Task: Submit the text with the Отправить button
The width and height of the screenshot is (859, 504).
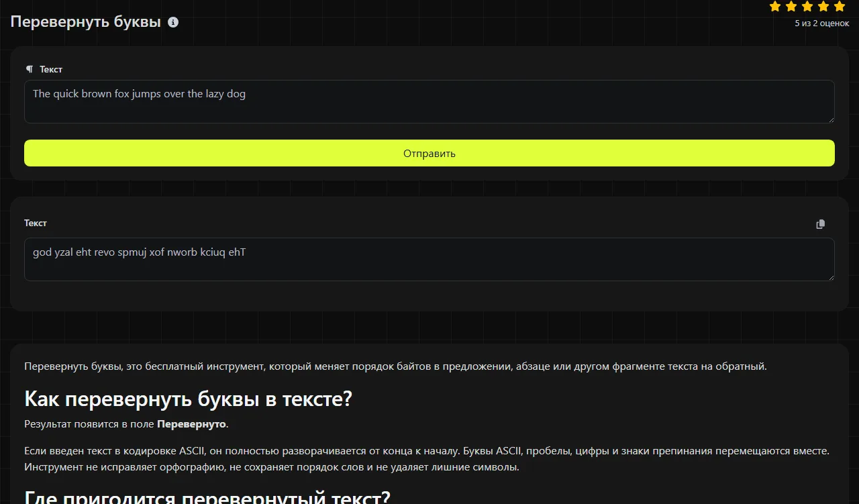Action: (x=429, y=153)
